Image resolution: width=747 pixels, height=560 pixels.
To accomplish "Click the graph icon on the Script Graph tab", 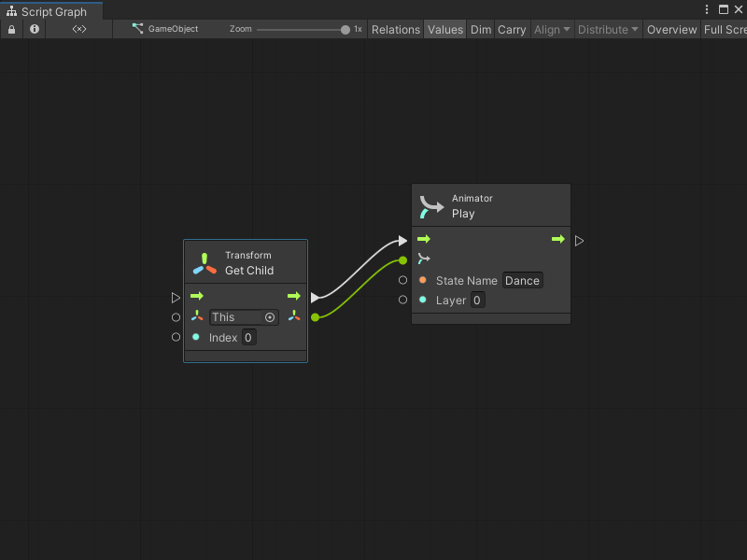I will 11,9.
